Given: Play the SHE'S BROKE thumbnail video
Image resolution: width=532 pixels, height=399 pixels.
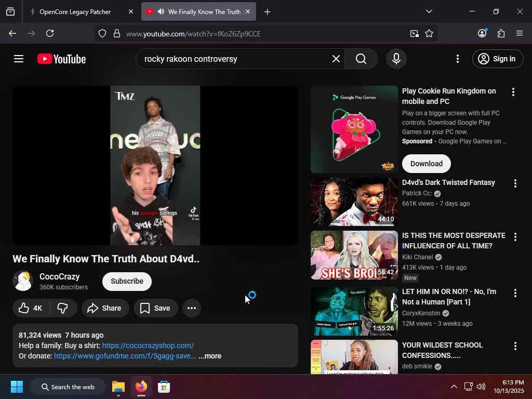Looking at the screenshot, I should click(354, 255).
